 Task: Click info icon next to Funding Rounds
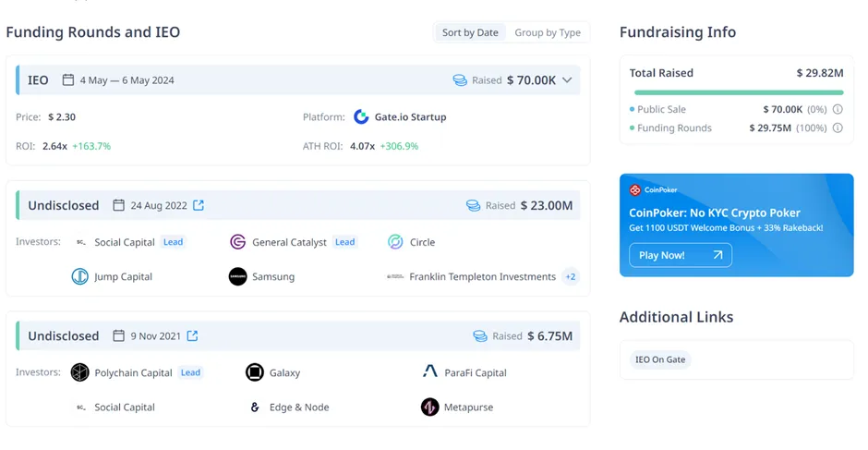coord(838,128)
